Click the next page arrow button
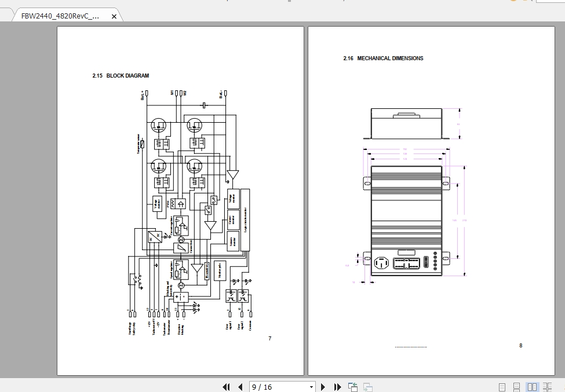The width and height of the screenshot is (565, 392). pyautogui.click(x=323, y=387)
